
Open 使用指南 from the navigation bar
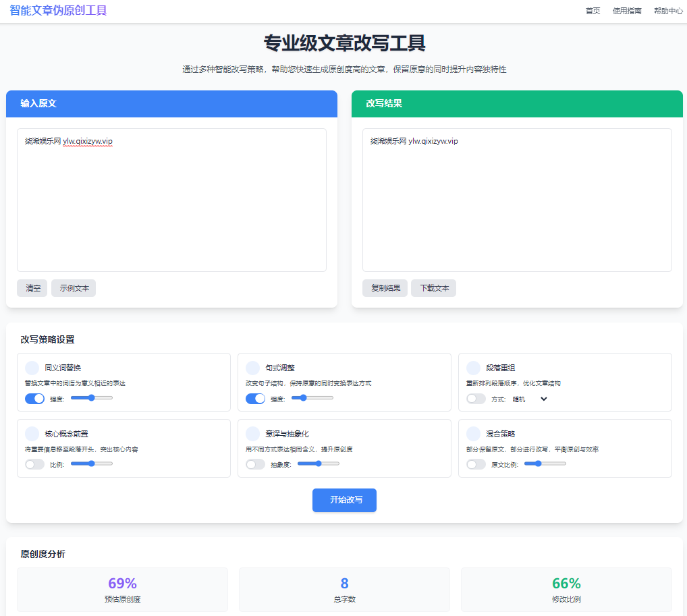[627, 11]
